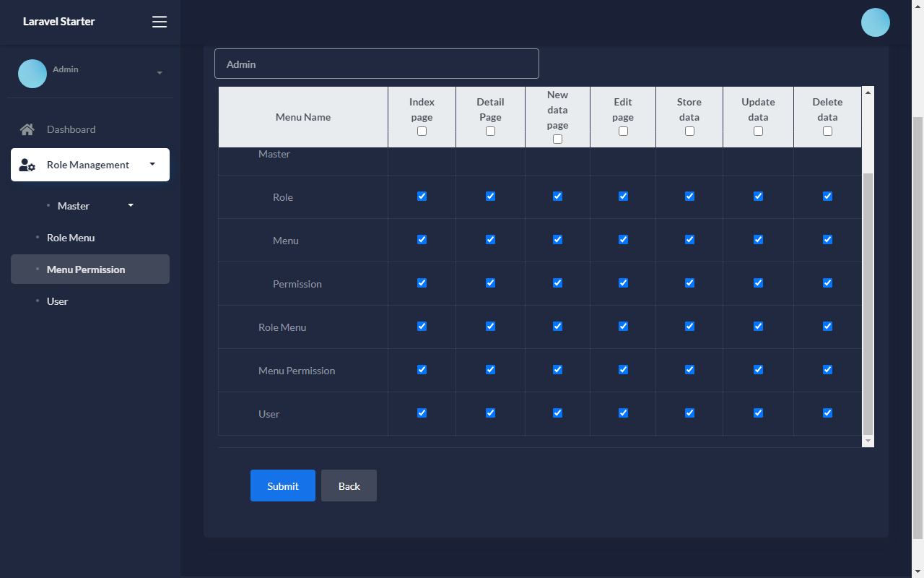924x578 pixels.
Task: Uncheck Index page for Role Menu row
Action: (422, 326)
